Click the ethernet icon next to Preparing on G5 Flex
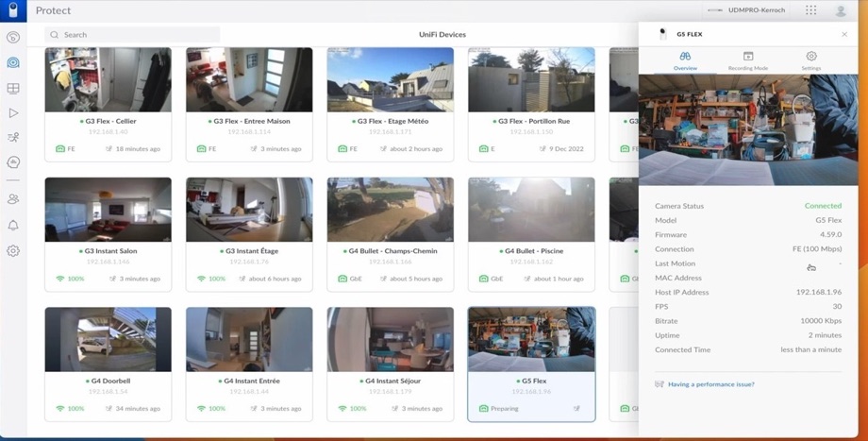Viewport: 868px width, 441px height. pos(483,408)
